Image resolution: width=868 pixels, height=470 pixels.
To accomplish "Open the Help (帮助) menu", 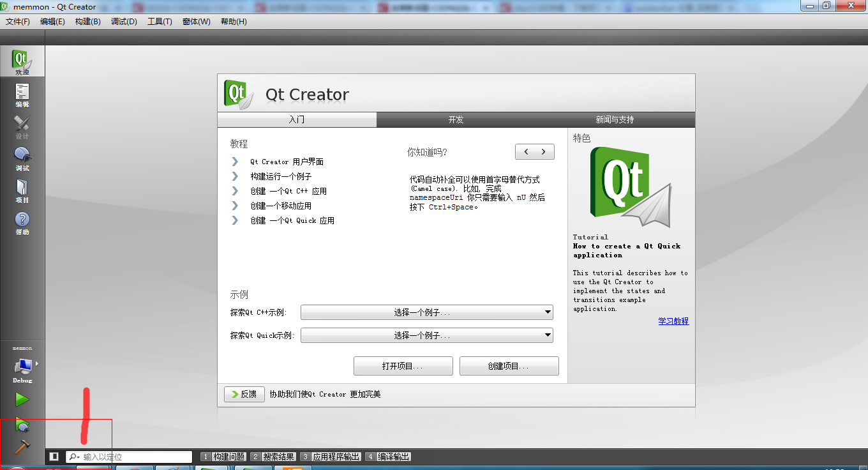I will tap(234, 22).
